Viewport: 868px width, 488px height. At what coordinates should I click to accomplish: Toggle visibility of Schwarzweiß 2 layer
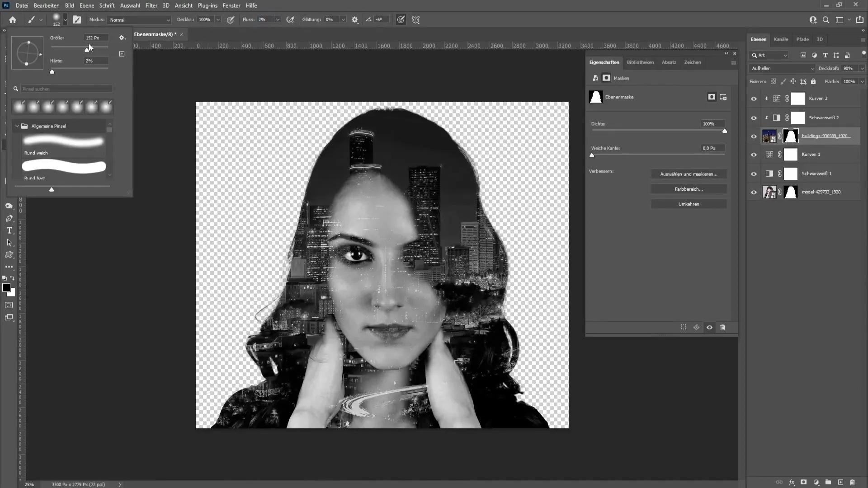pyautogui.click(x=754, y=117)
